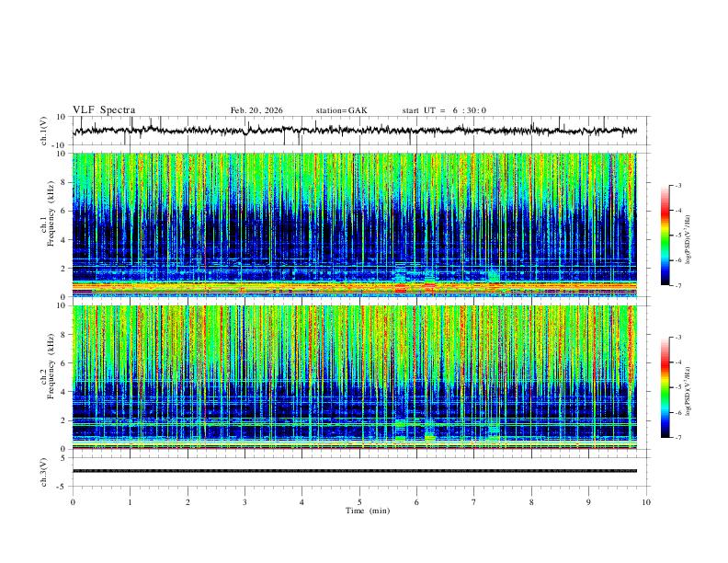
Task: Click the ch.1 spectrogram color bar
Action: pyautogui.click(x=665, y=236)
